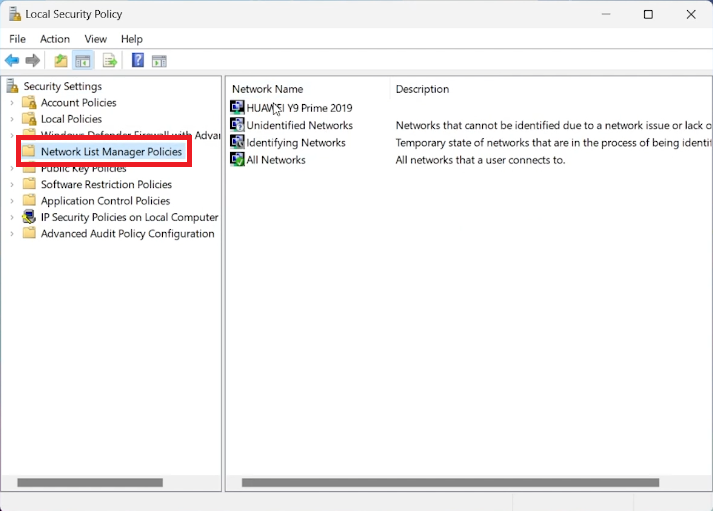Click the right pane horizontal scrollbar
The width and height of the screenshot is (713, 511).
click(x=450, y=483)
